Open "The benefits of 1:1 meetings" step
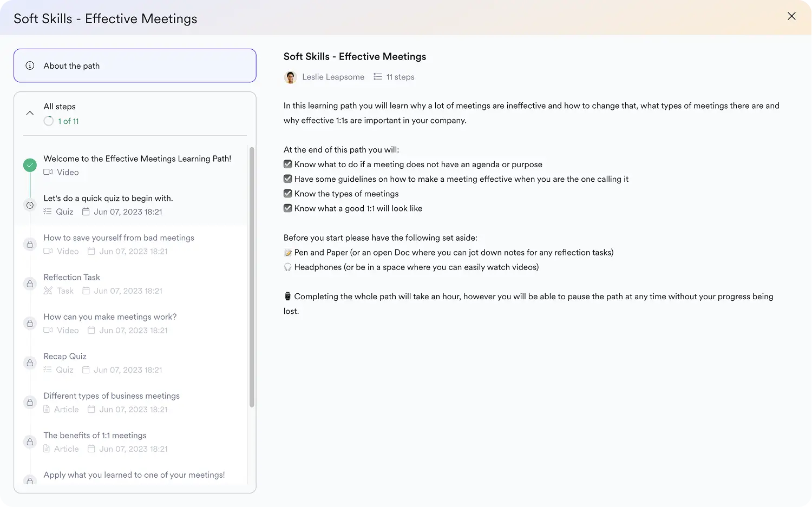812x507 pixels. 95,435
